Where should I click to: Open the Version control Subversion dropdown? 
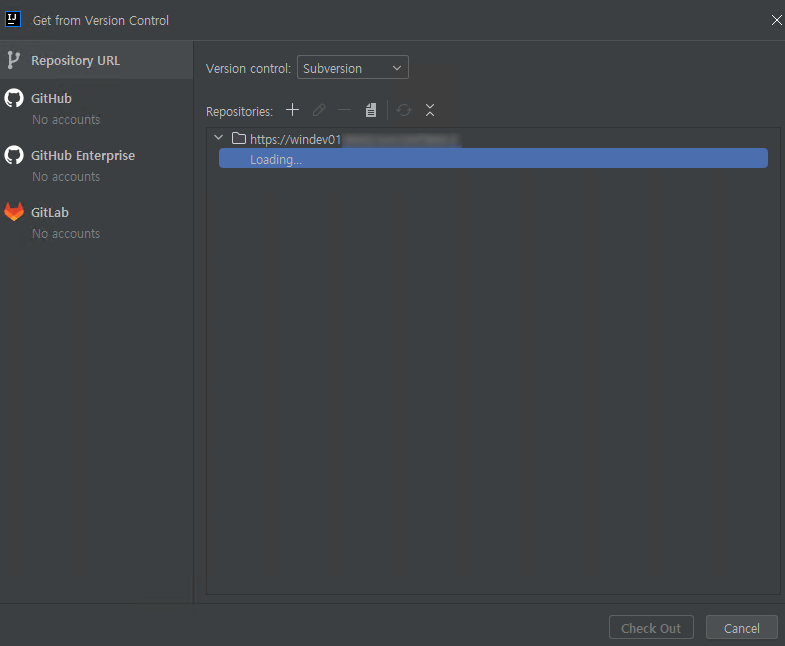pos(352,68)
